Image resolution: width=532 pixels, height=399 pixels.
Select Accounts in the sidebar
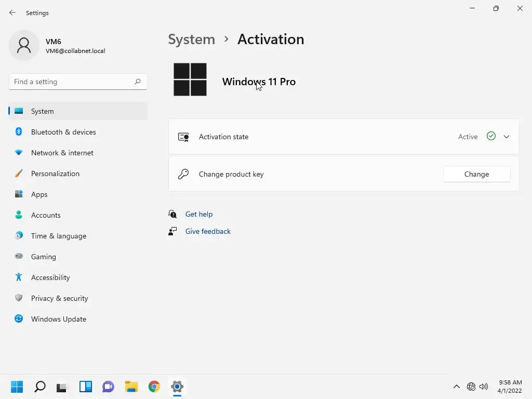46,215
